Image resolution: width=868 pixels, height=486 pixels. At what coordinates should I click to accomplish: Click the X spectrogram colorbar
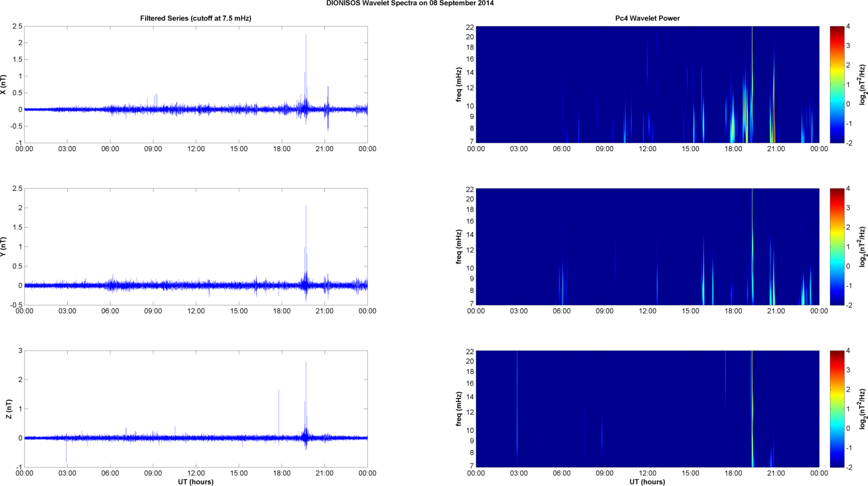(x=837, y=84)
